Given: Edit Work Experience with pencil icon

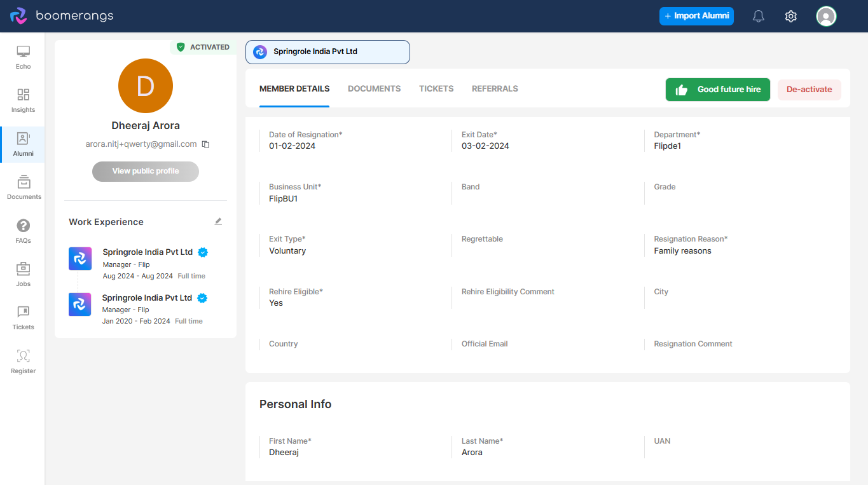Looking at the screenshot, I should [x=218, y=221].
